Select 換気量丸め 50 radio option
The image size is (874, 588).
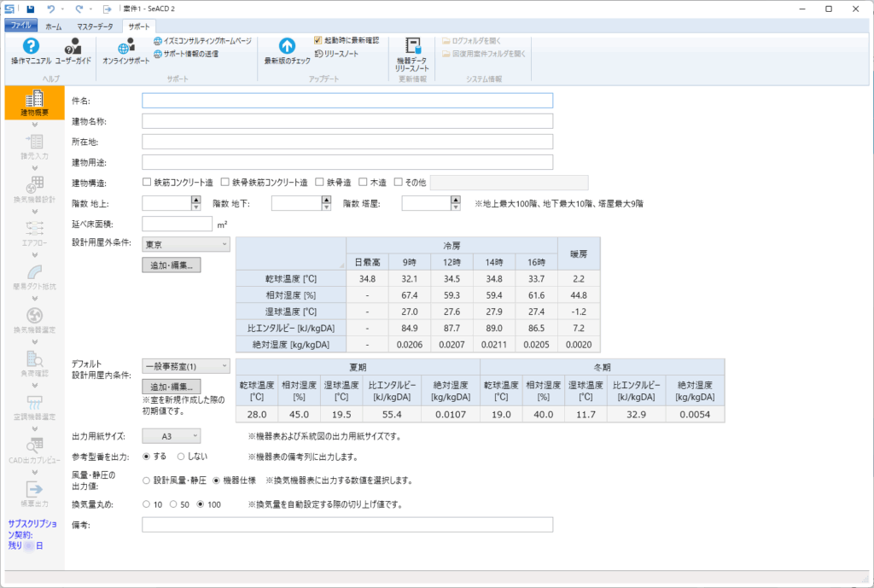174,504
